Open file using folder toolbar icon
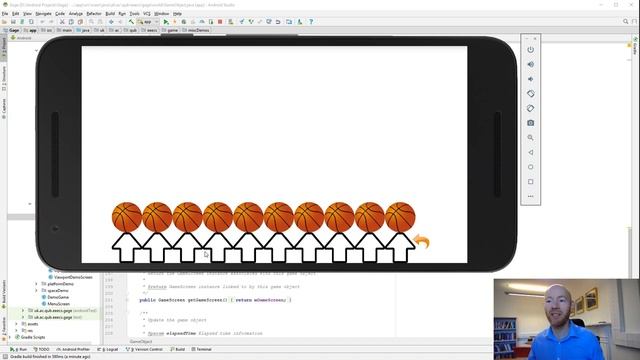Image resolution: width=640 pixels, height=360 pixels. [x=4, y=22]
